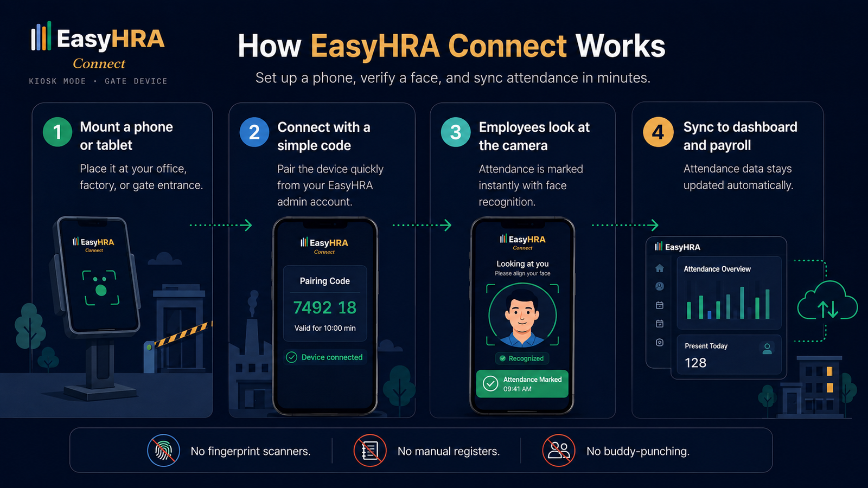Click the italic Connect word under top-left logo
868x488 pixels.
[99, 63]
